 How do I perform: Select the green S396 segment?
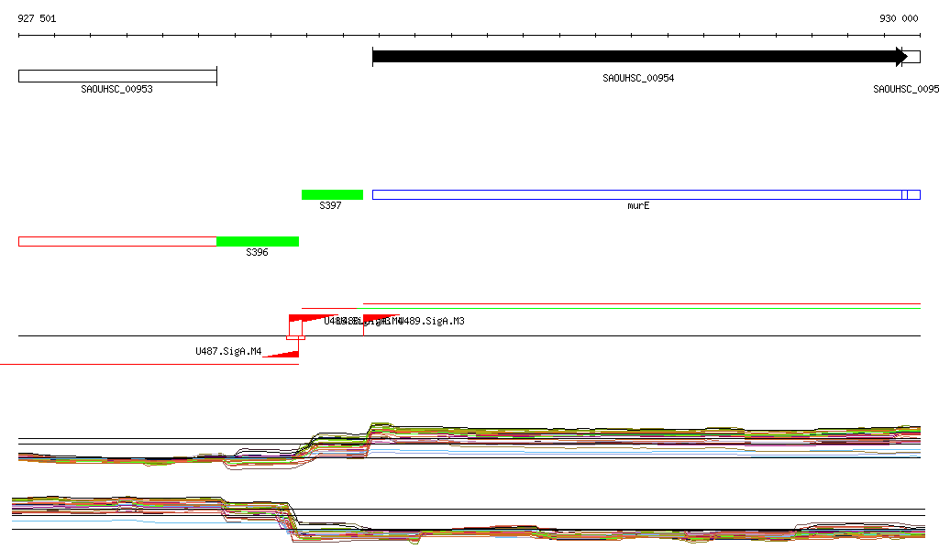click(x=258, y=241)
